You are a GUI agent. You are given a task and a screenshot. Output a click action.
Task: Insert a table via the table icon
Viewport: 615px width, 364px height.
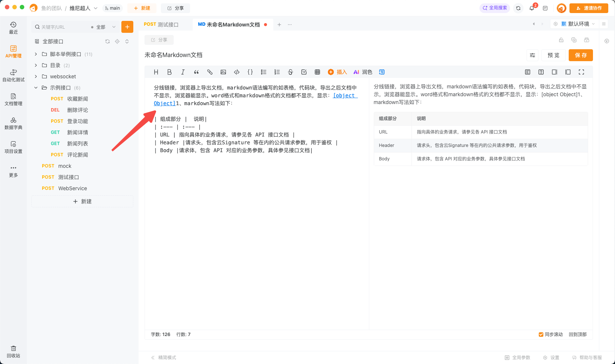[x=317, y=72]
